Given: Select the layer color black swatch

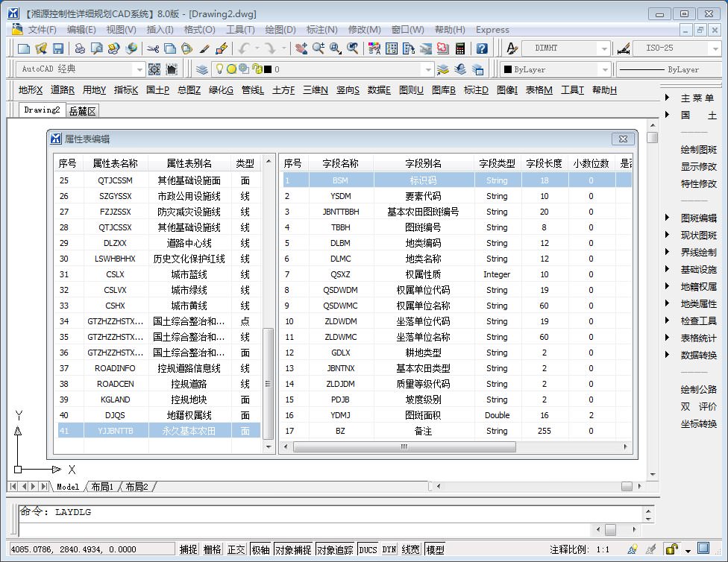Looking at the screenshot, I should pyautogui.click(x=268, y=69).
